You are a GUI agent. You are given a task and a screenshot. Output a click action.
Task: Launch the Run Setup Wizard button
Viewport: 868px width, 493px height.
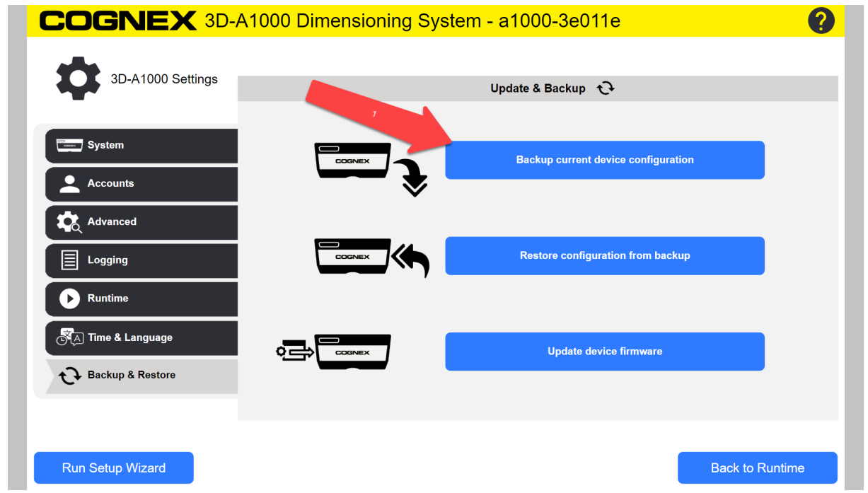[114, 468]
